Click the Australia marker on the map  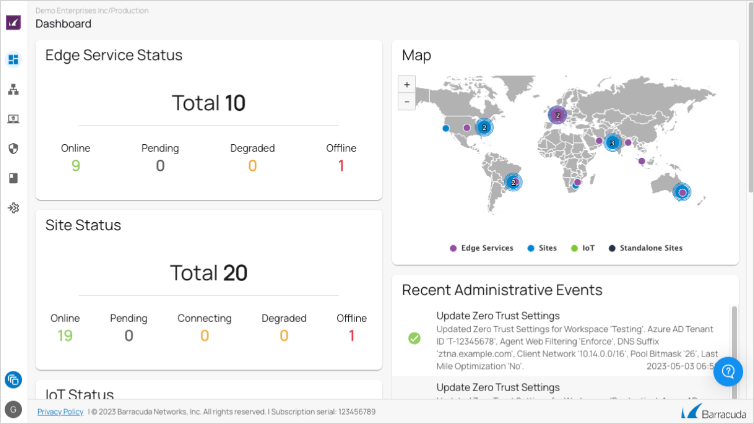681,192
